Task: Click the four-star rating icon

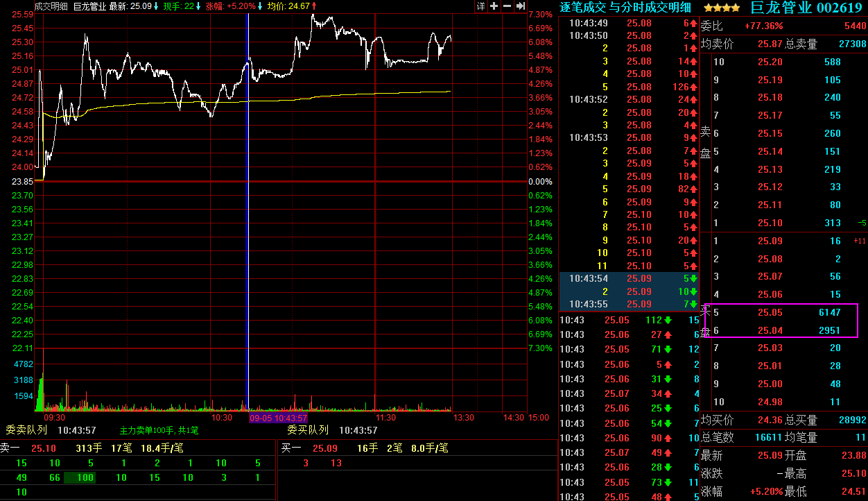Action: point(721,8)
